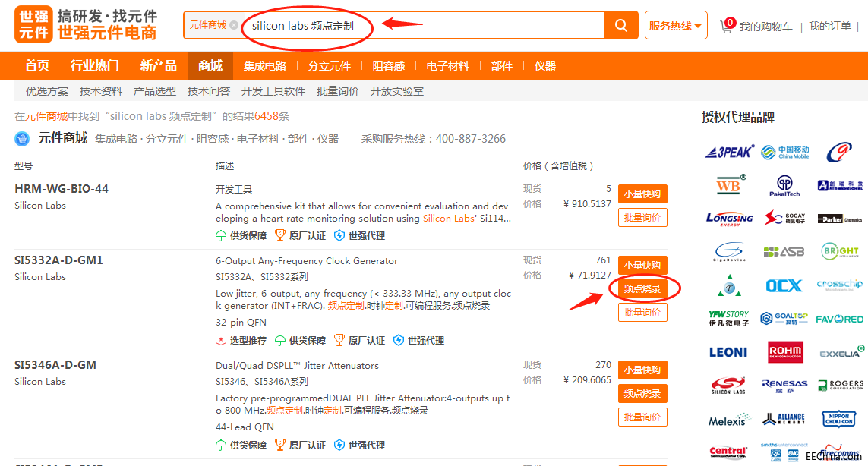Select the Renesas brand logo
The height and width of the screenshot is (466, 868).
pyautogui.click(x=784, y=386)
